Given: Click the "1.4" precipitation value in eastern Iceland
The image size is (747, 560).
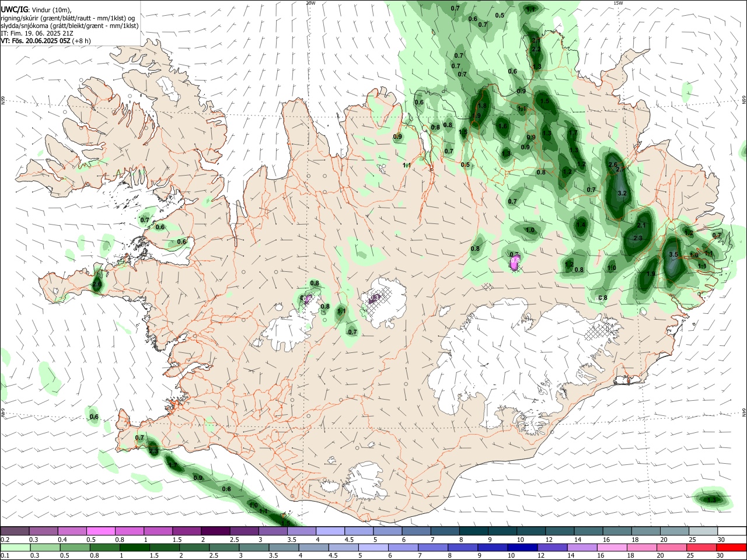Looking at the screenshot, I should coord(581,225).
